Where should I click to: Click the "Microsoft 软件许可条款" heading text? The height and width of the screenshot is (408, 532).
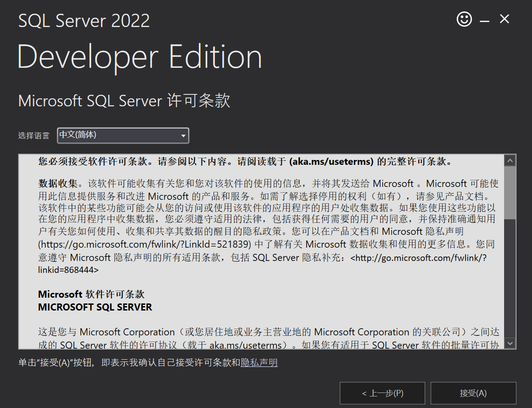click(91, 294)
